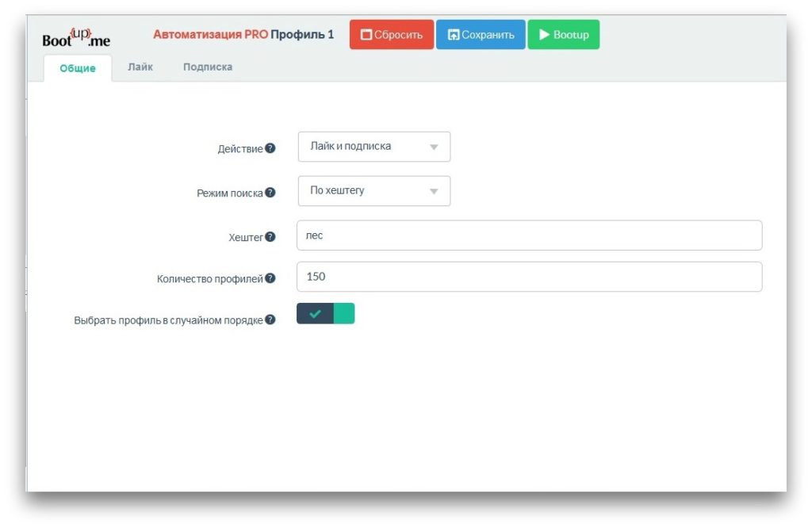Expand the Режим поиска dropdown

(x=374, y=191)
